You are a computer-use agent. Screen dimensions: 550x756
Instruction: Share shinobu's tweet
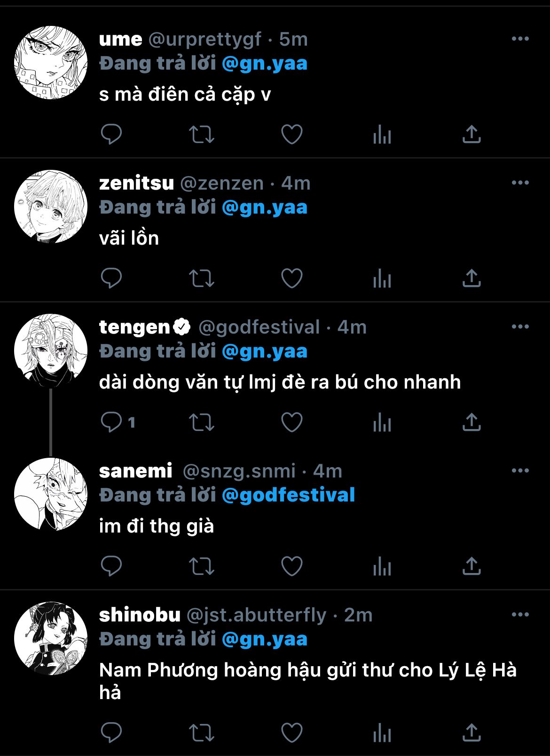(471, 733)
